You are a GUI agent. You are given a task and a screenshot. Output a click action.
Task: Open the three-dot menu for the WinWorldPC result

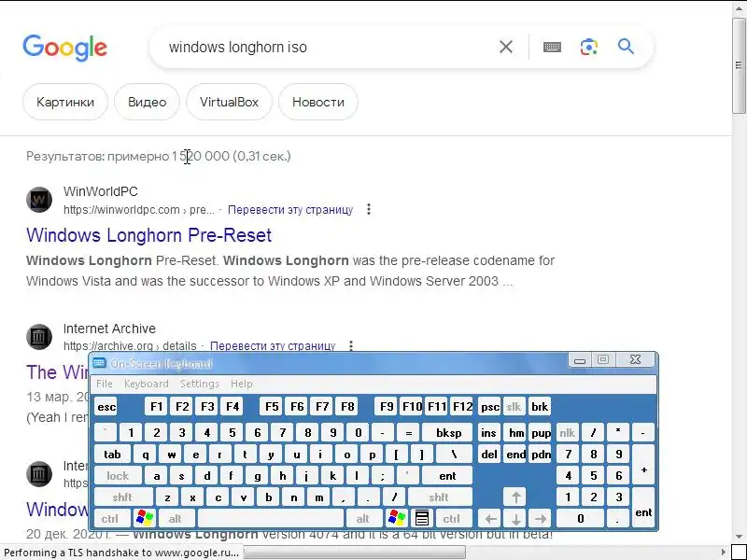point(368,209)
